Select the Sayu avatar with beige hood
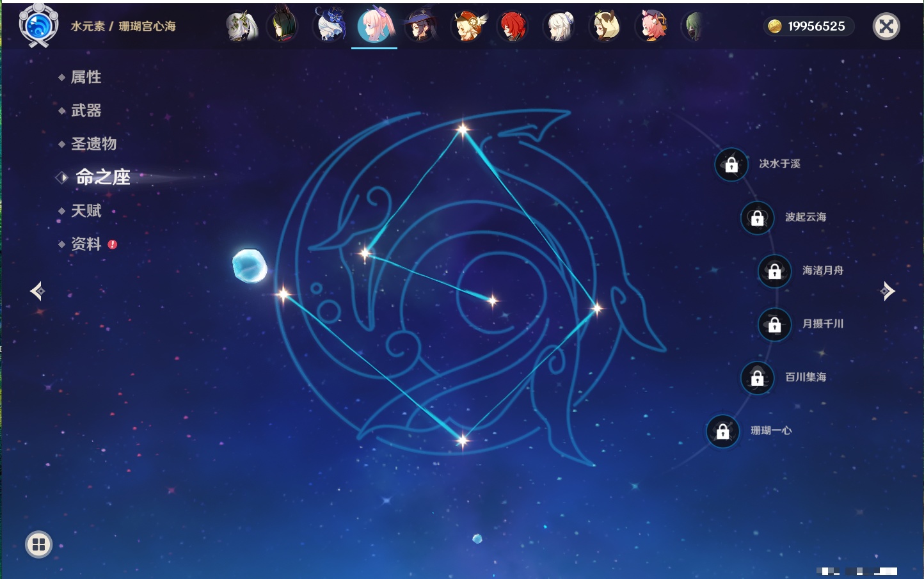 point(605,26)
